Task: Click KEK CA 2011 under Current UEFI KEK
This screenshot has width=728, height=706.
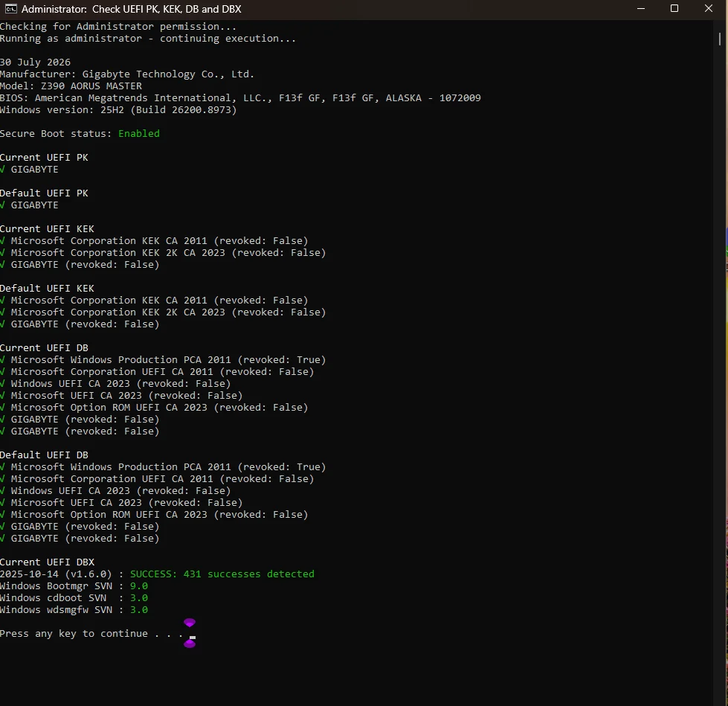Action: (159, 241)
